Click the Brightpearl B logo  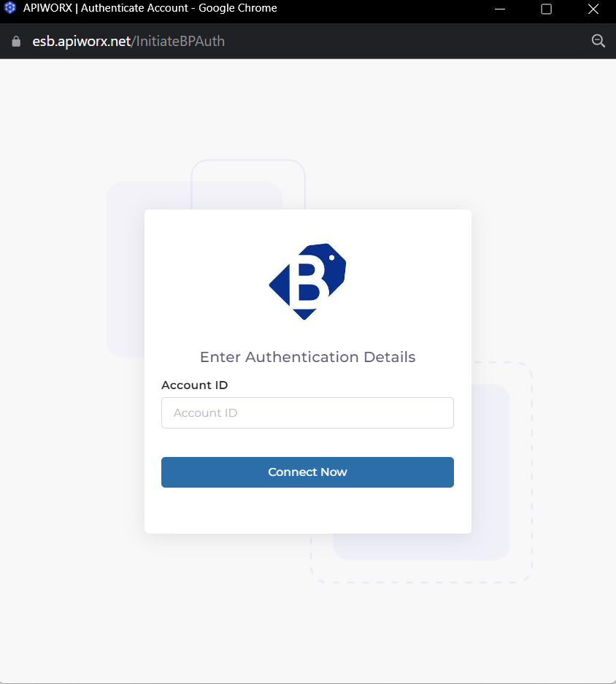tap(307, 281)
